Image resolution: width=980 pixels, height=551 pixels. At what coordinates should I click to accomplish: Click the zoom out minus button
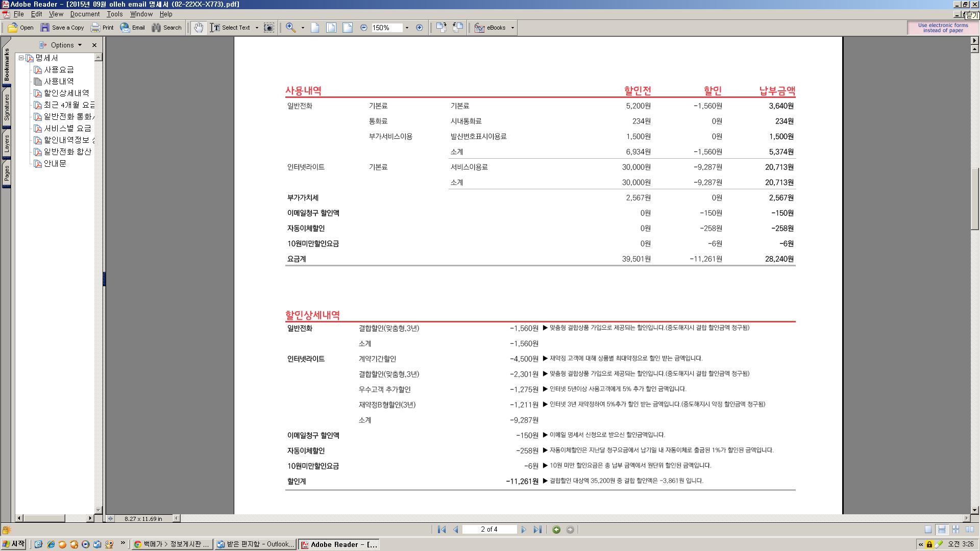coord(363,28)
